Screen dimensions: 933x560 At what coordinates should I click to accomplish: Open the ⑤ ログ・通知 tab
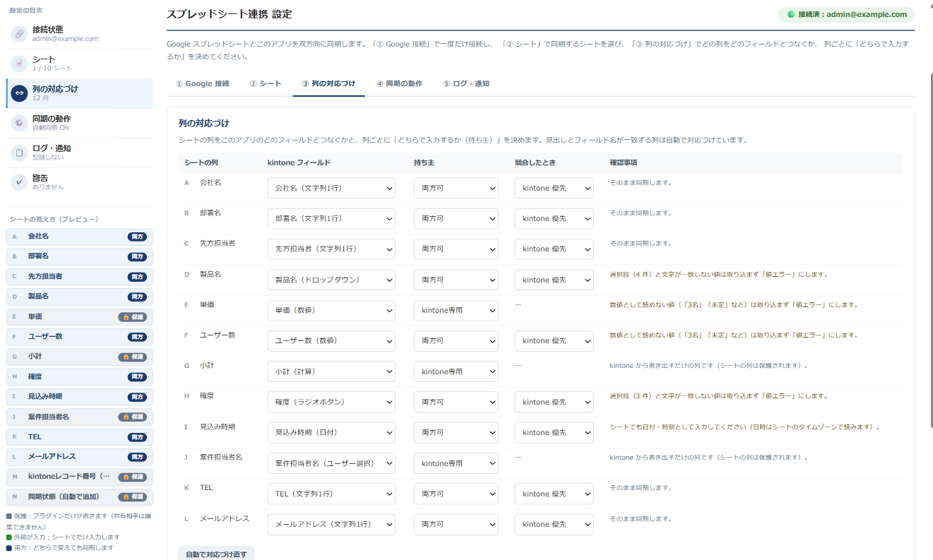[x=466, y=83]
